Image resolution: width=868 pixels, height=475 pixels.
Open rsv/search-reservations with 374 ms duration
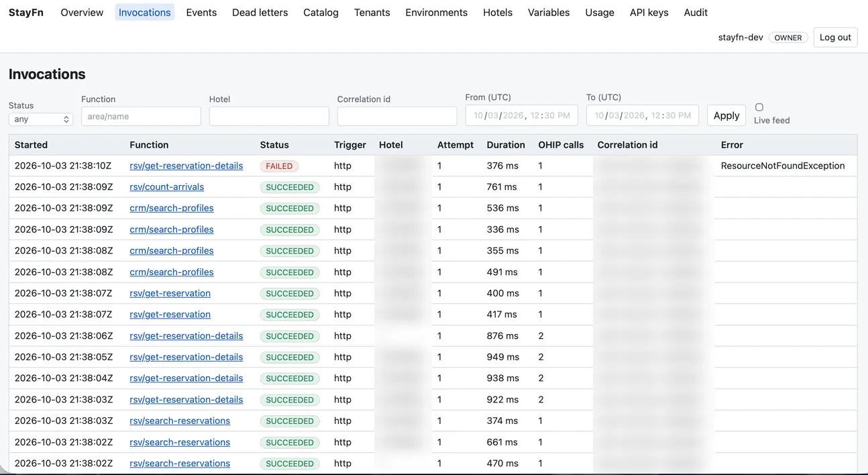[x=180, y=421]
